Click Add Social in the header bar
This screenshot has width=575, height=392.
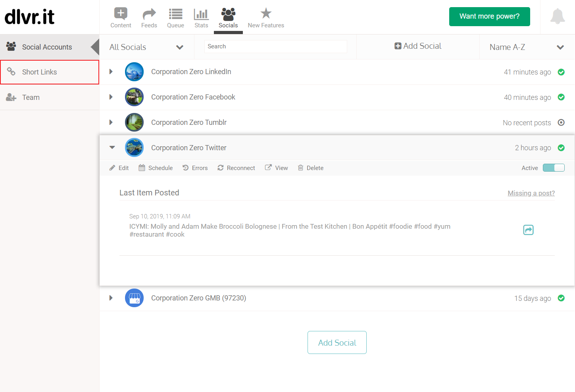point(418,46)
